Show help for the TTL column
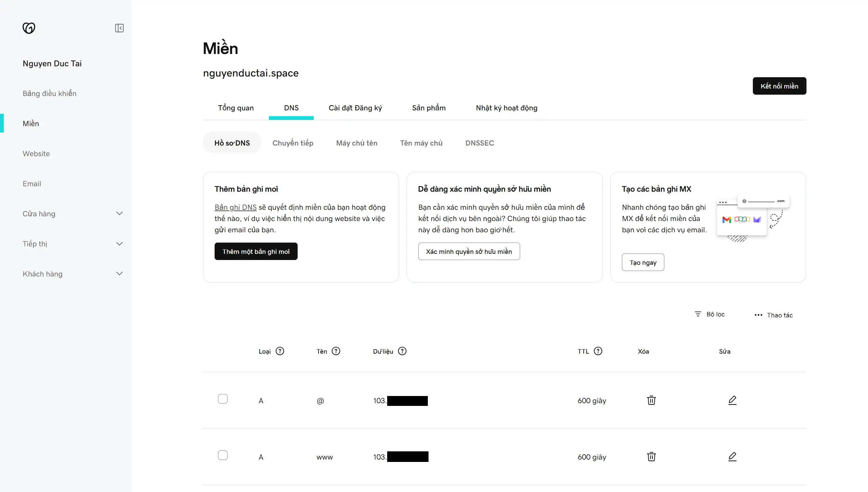Screen dimensions: 868x492 pyautogui.click(x=598, y=351)
